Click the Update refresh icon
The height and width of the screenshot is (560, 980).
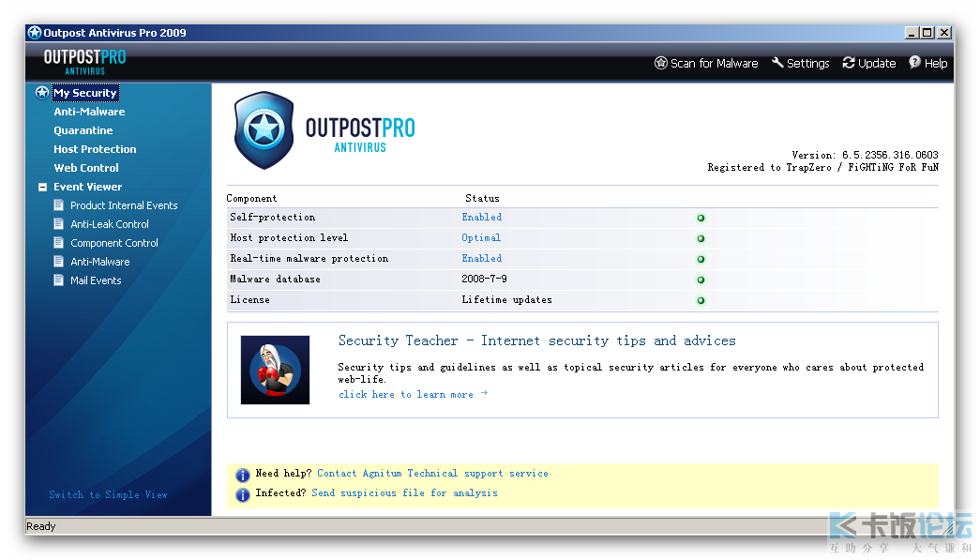[849, 63]
